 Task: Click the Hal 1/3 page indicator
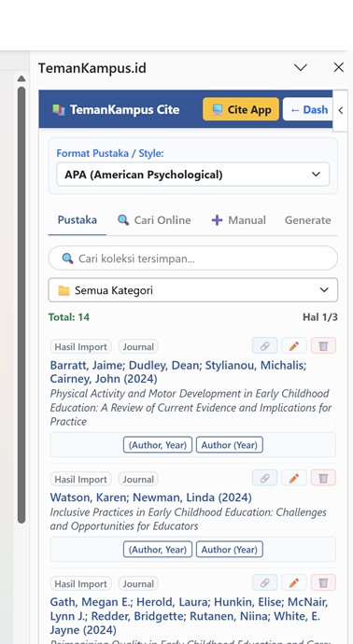(320, 317)
